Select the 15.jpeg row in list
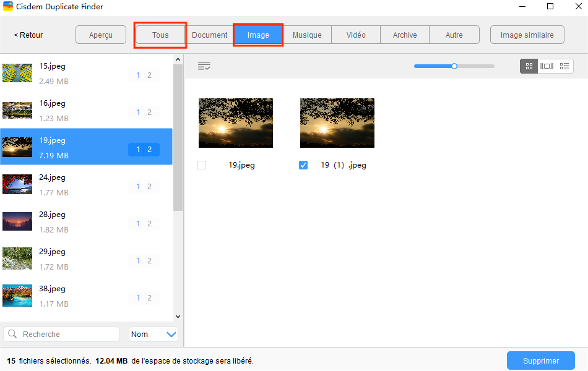This screenshot has width=588, height=371. (x=86, y=74)
